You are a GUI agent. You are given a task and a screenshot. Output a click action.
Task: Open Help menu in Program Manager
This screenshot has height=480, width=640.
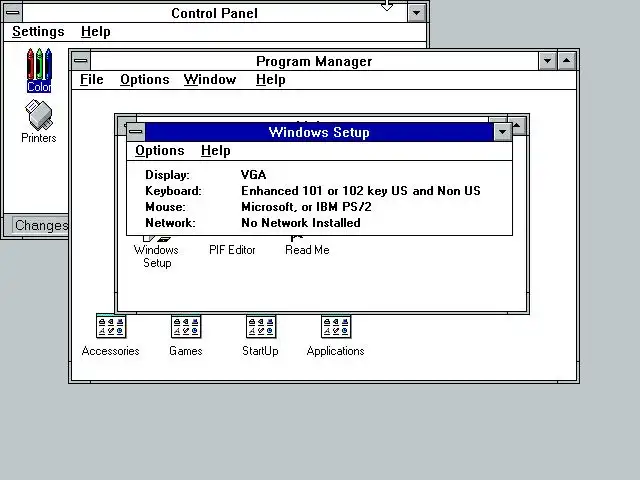(x=271, y=80)
